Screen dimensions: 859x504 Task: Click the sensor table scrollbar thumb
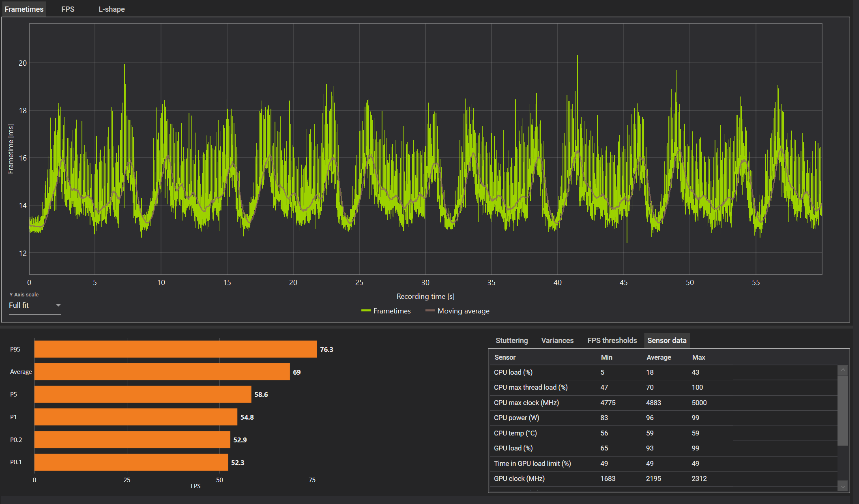tap(843, 410)
